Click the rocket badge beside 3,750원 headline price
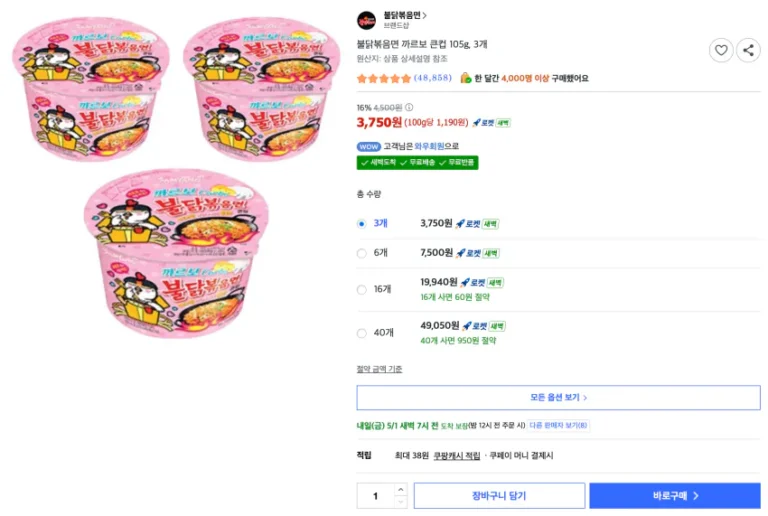 click(x=483, y=123)
